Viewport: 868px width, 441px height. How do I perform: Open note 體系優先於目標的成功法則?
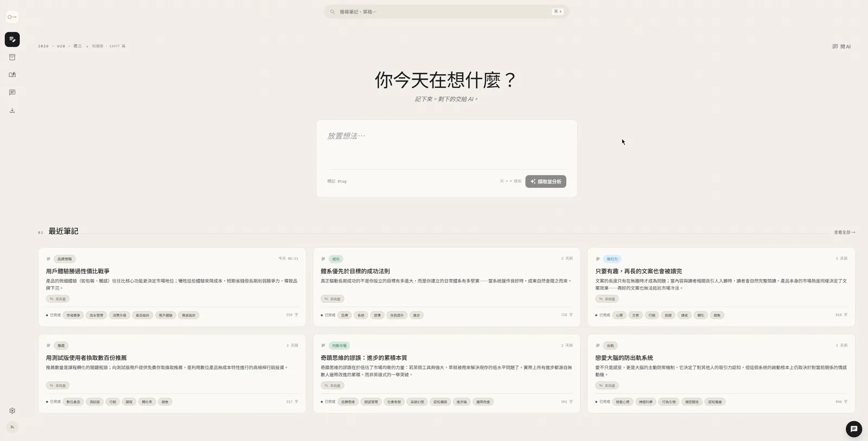tap(355, 271)
